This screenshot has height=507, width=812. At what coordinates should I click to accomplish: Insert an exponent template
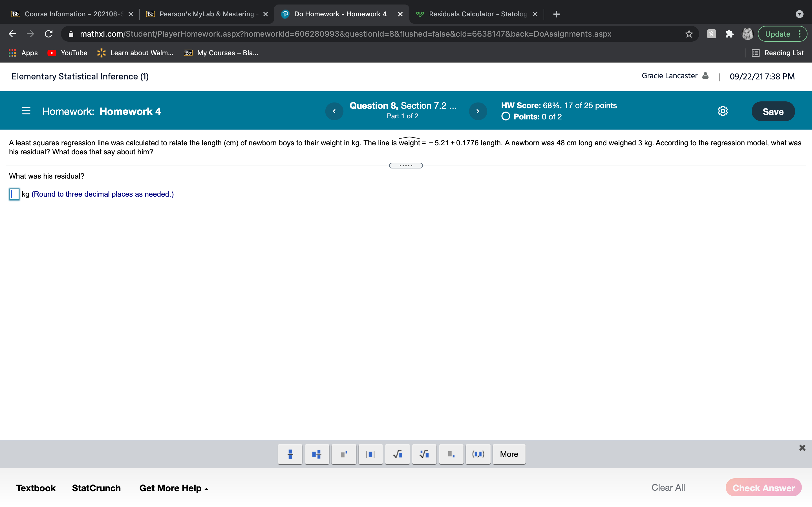[x=344, y=454]
